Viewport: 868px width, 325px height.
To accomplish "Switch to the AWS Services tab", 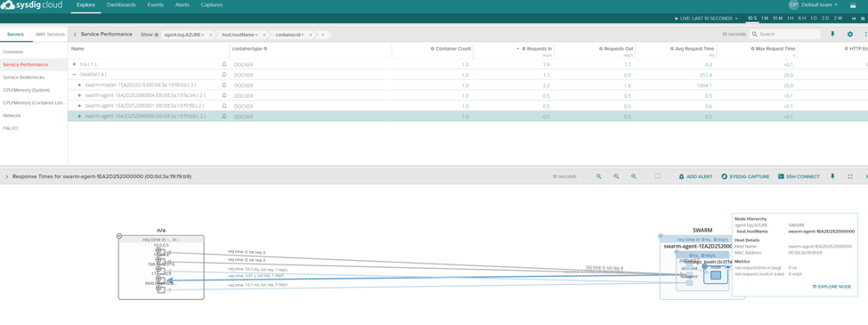I will click(50, 35).
